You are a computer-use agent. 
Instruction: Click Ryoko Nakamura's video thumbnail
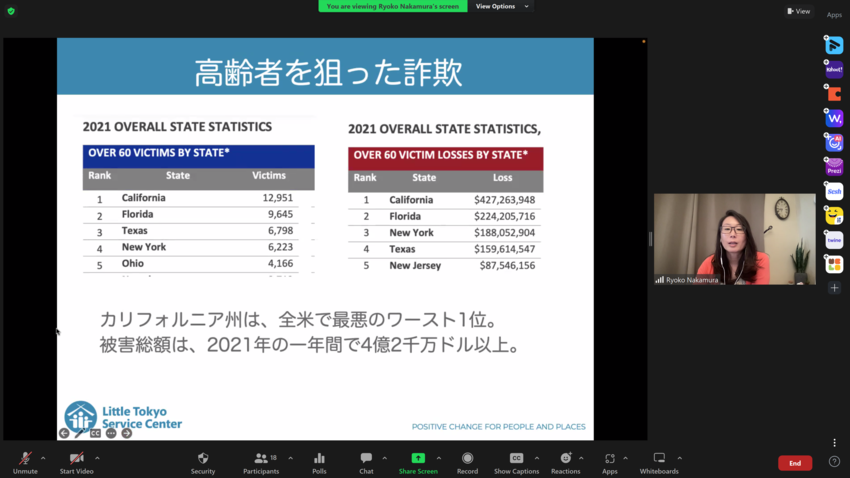coord(735,239)
